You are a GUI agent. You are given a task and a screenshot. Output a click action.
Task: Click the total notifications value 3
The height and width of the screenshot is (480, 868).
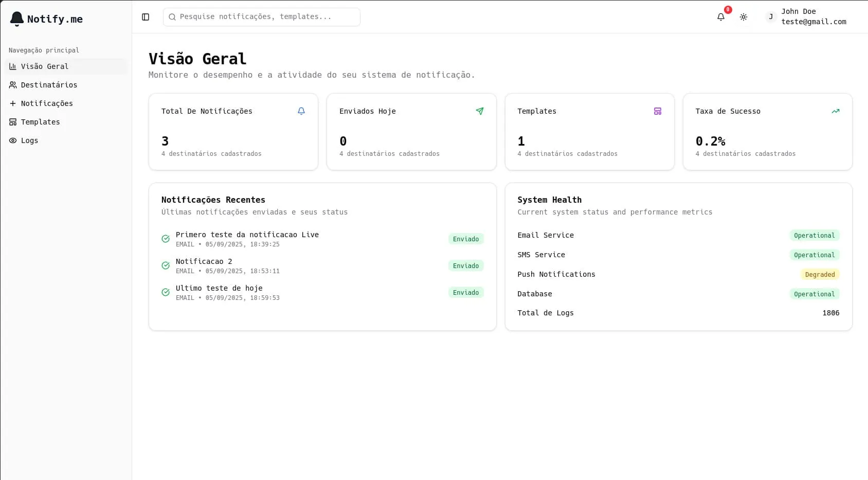click(x=165, y=141)
